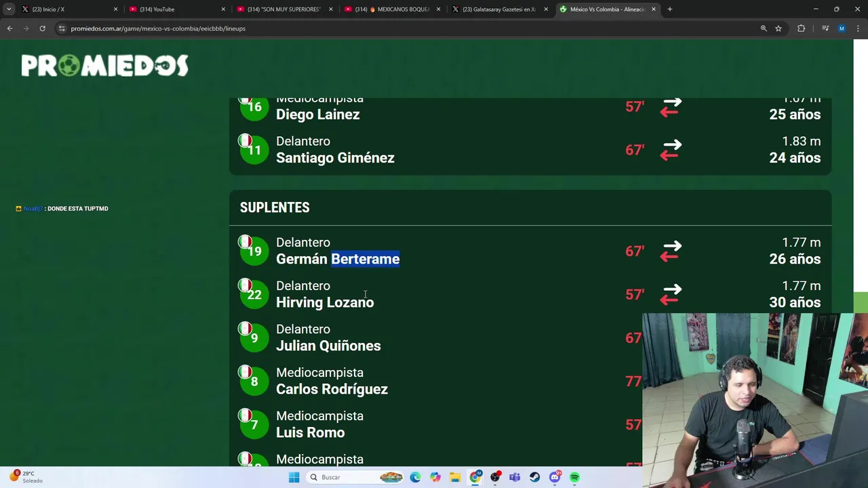Open OBS Studio from taskbar
The image size is (868, 488).
click(x=496, y=477)
